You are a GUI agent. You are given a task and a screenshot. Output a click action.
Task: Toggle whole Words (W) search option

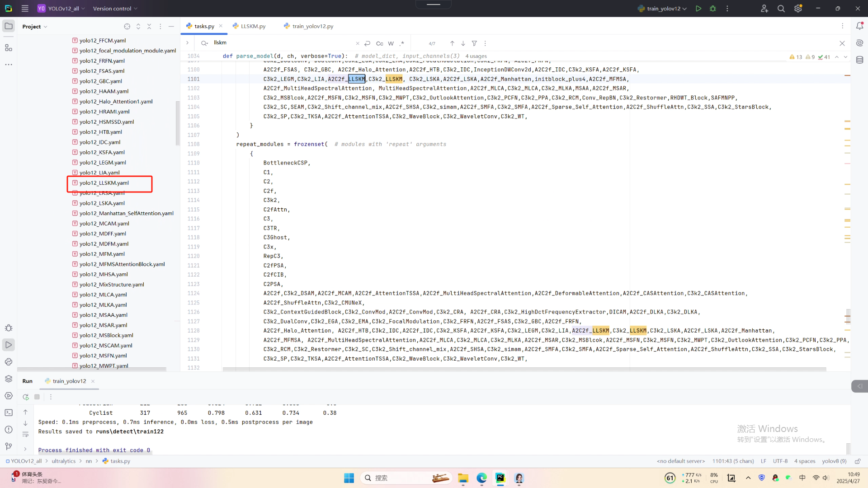pos(391,43)
